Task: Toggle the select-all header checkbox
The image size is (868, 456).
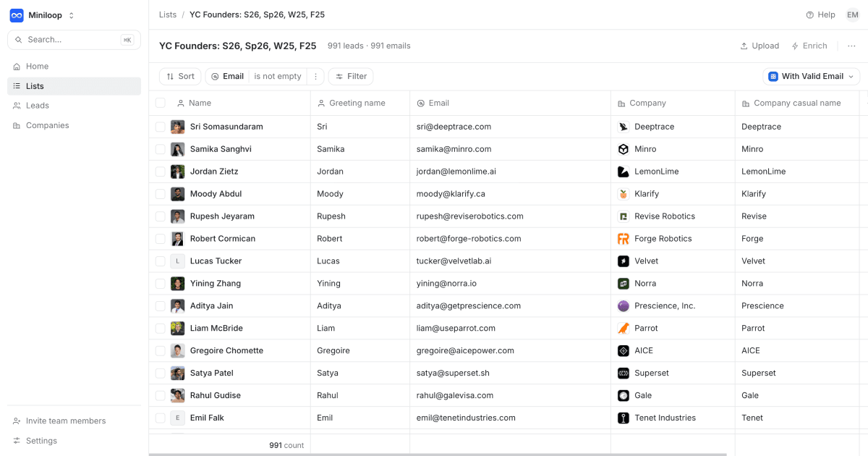Action: click(161, 103)
